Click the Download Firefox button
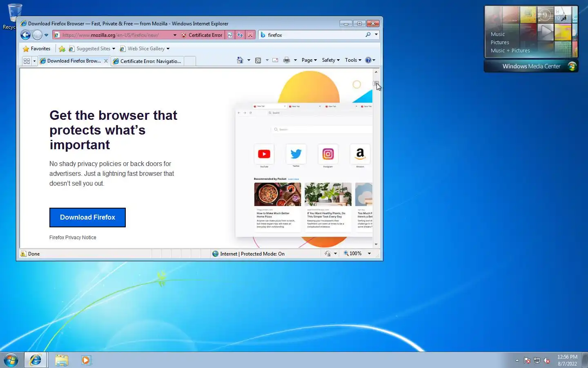The width and height of the screenshot is (588, 368). tap(87, 218)
